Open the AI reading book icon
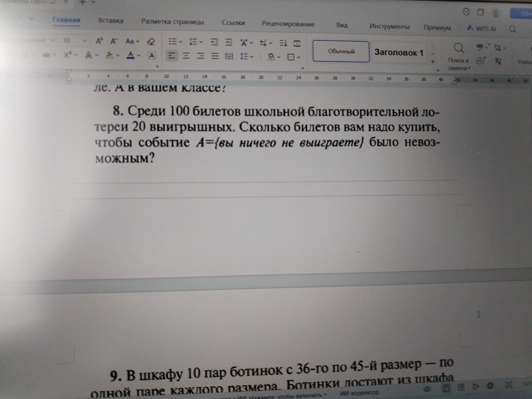 481,60
